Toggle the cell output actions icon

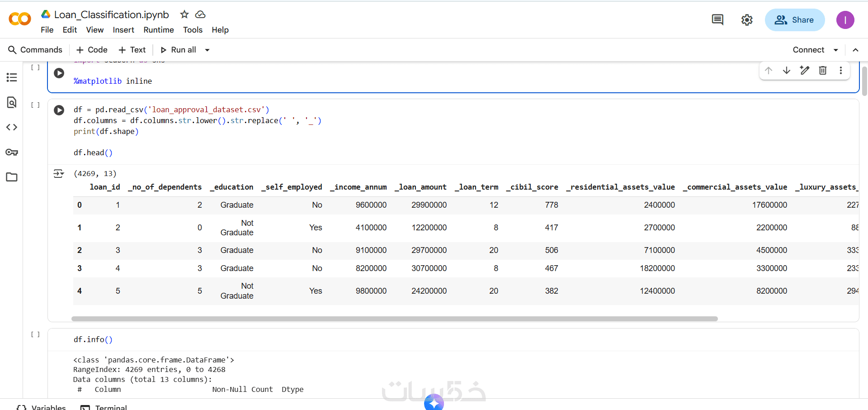tap(59, 173)
